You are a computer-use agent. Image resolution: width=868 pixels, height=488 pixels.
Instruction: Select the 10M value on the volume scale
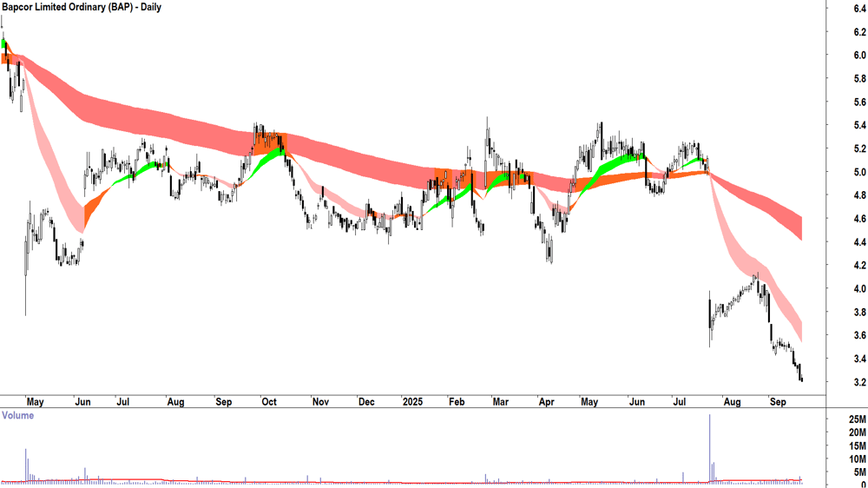(858, 459)
